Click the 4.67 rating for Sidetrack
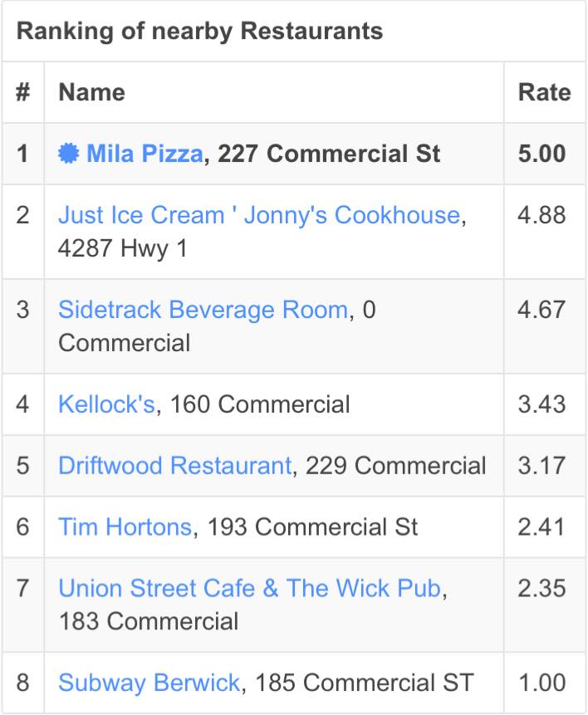588x715 pixels. click(542, 310)
